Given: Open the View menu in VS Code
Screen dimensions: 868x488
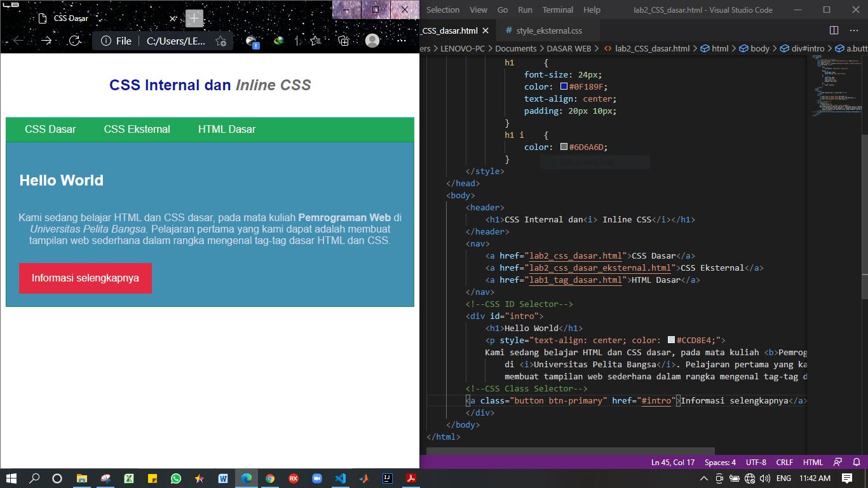Looking at the screenshot, I should (x=478, y=10).
